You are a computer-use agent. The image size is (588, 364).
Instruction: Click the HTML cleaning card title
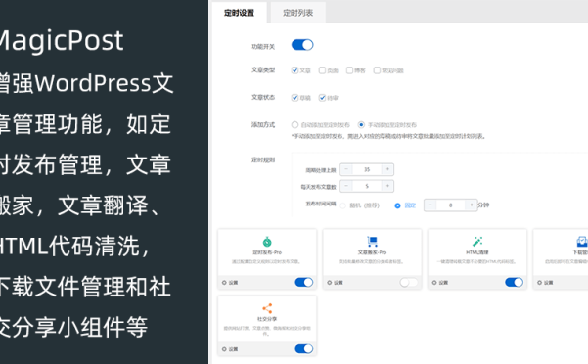(477, 252)
